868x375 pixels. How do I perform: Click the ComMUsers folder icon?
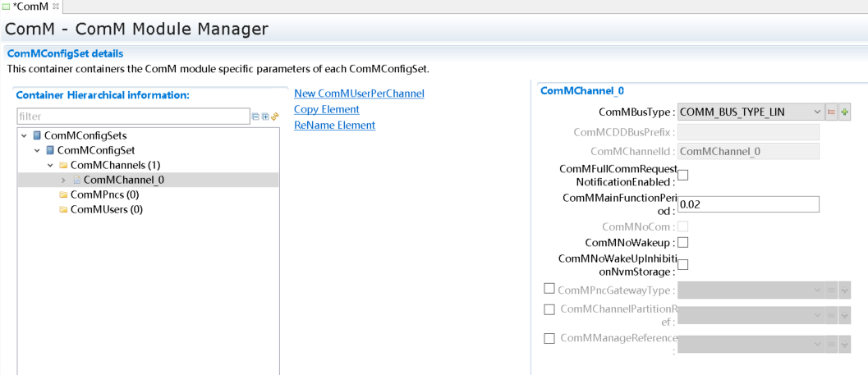63,209
